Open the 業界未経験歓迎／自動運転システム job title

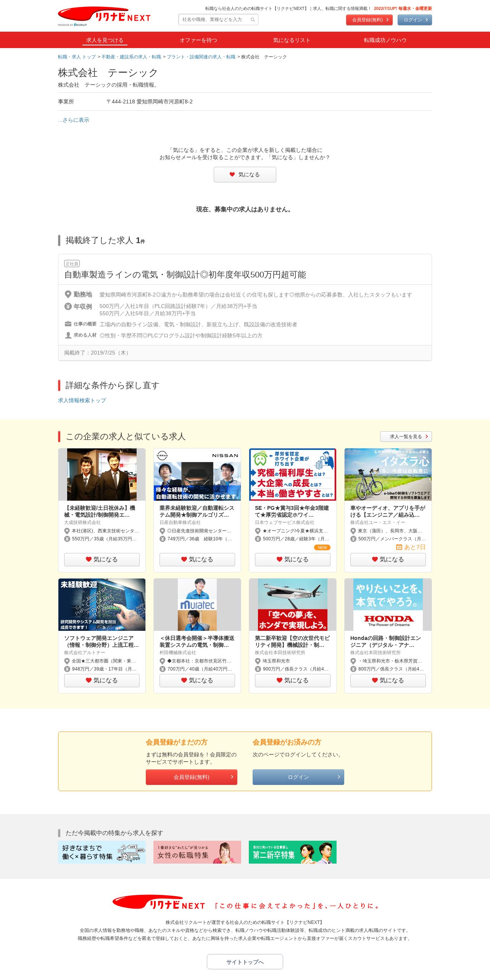click(197, 511)
